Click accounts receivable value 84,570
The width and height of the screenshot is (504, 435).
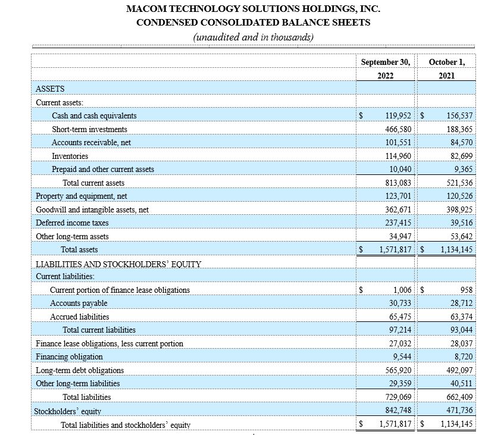coord(462,142)
